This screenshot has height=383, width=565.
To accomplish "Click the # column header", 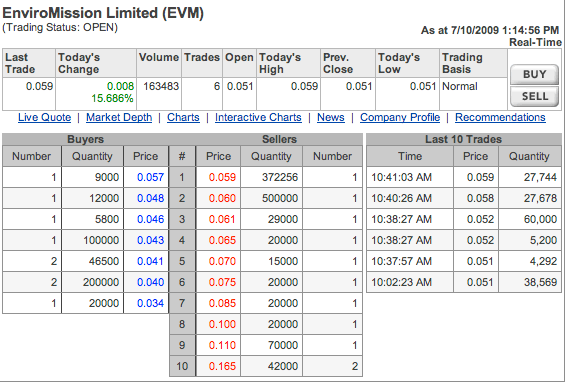I will (182, 156).
